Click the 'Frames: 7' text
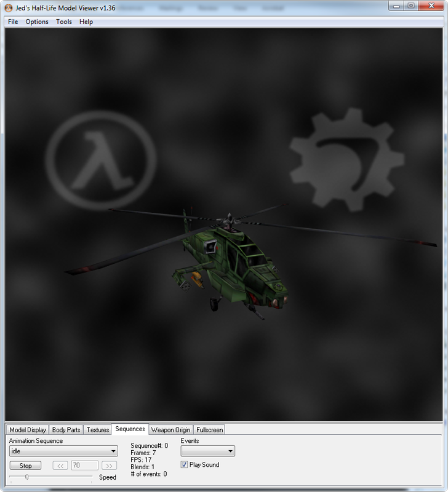This screenshot has height=492, width=448. [143, 453]
